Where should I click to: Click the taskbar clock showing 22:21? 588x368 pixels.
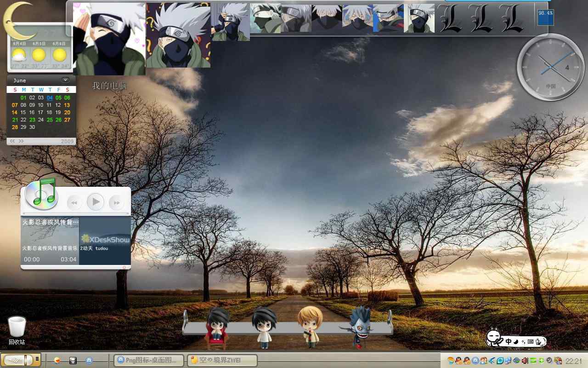(574, 361)
